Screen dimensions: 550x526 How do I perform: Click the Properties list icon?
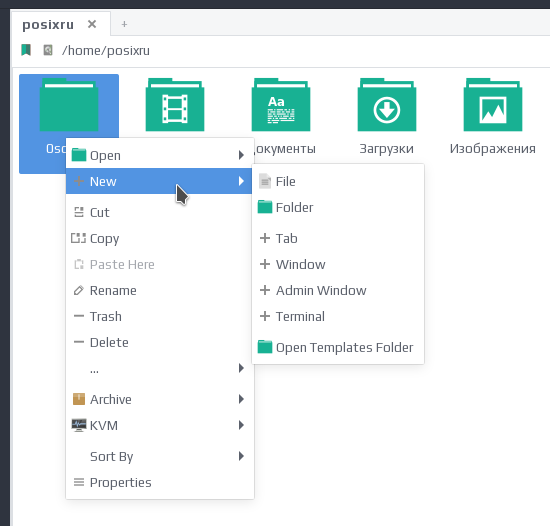pyautogui.click(x=79, y=482)
